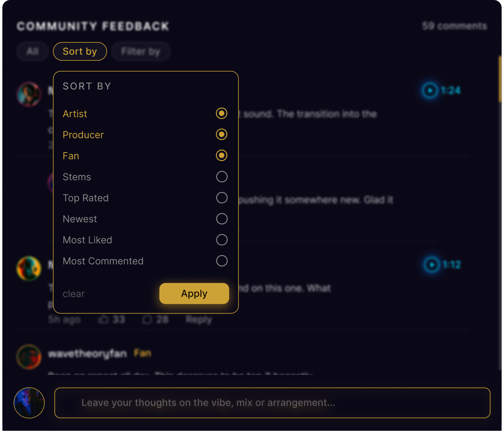Open the wavetheoryfan user avatar
The image size is (504, 432).
pyautogui.click(x=29, y=357)
